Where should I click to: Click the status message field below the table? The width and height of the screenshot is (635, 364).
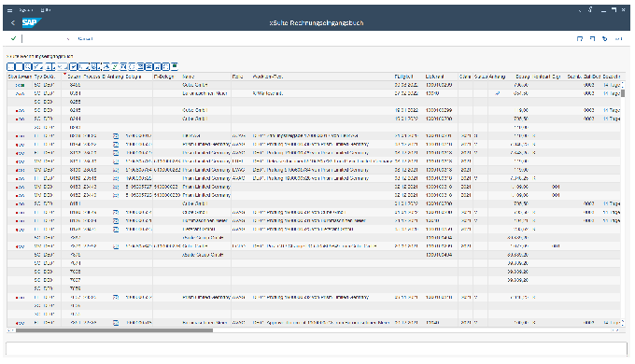coord(317,348)
